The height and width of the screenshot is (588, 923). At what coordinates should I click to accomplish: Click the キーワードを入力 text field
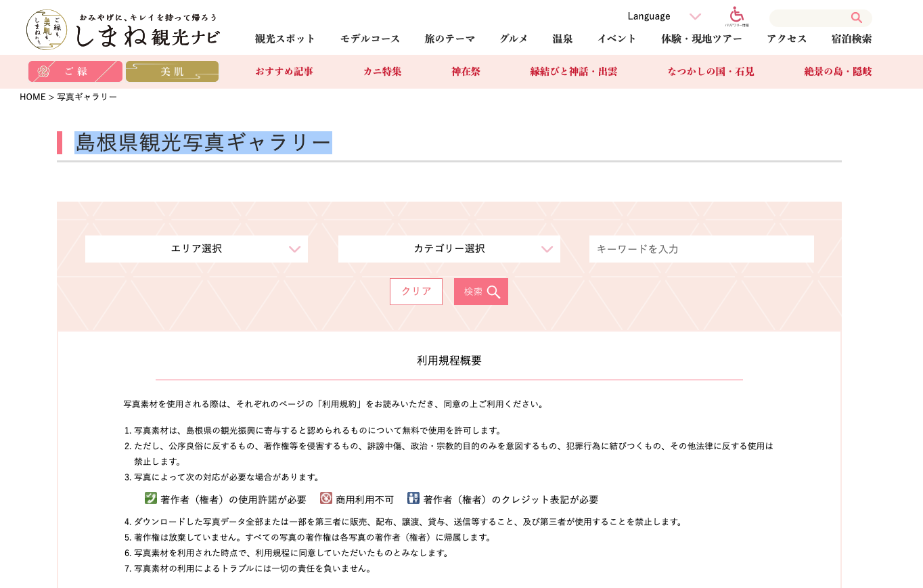701,249
